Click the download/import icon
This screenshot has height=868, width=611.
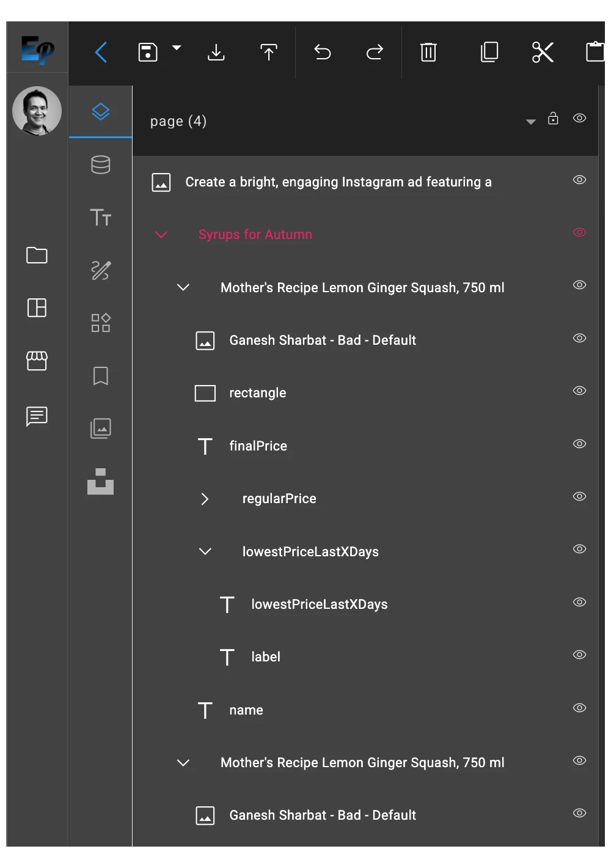coord(216,53)
